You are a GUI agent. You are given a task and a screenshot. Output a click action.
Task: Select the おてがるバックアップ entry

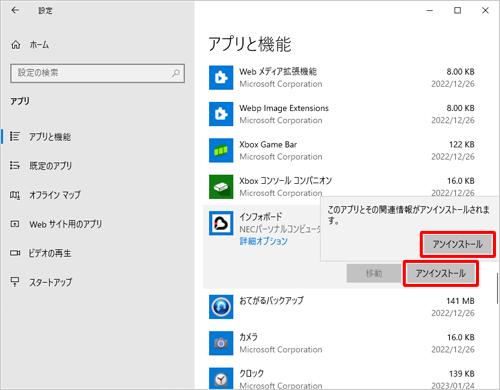[342, 307]
